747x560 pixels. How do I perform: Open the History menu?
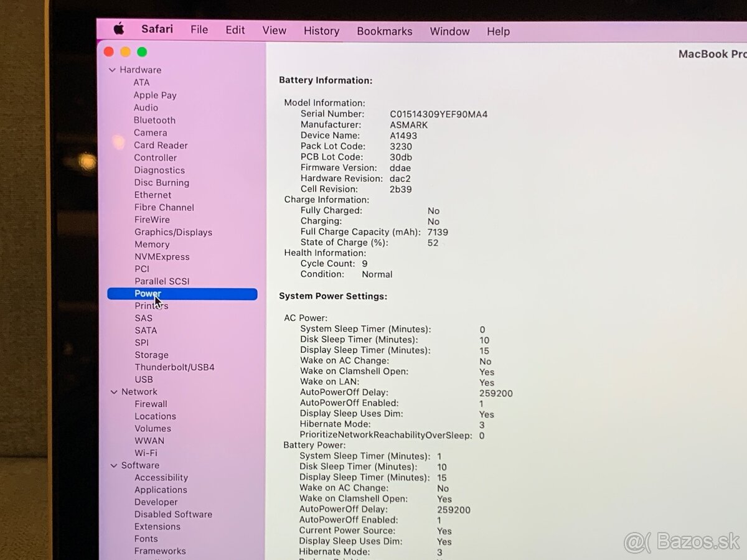321,30
